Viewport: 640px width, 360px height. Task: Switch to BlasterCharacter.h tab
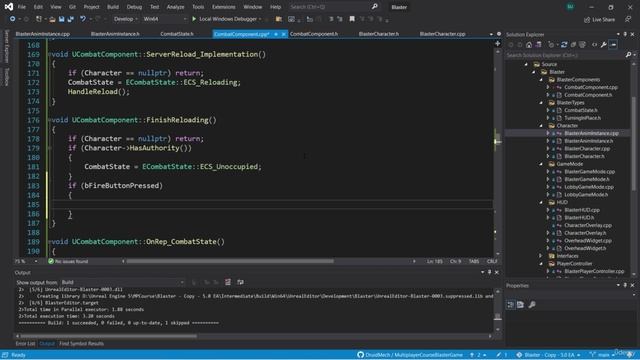[x=379, y=34]
